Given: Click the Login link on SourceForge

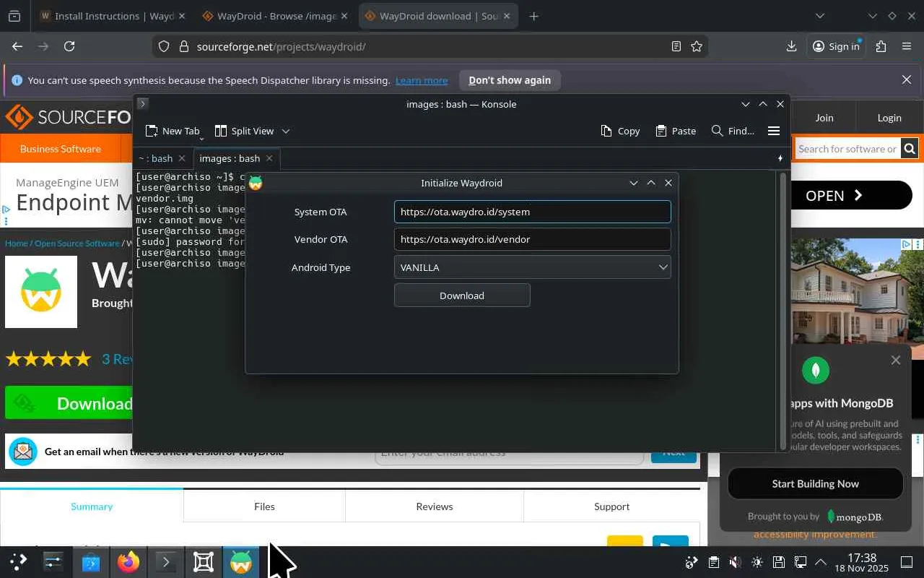Looking at the screenshot, I should pyautogui.click(x=889, y=118).
